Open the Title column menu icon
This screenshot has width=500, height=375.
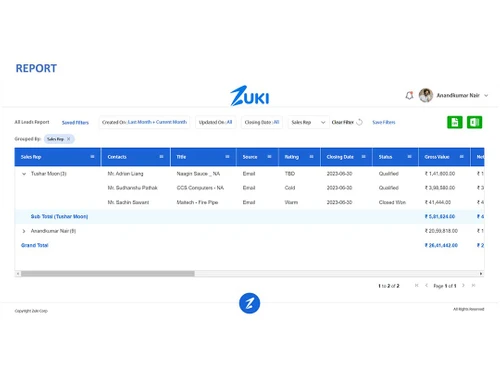click(227, 157)
